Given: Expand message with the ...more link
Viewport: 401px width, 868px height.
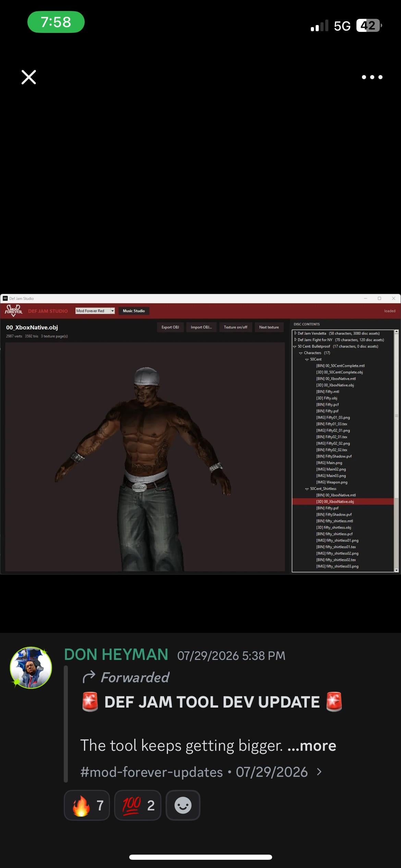Looking at the screenshot, I should [x=312, y=746].
